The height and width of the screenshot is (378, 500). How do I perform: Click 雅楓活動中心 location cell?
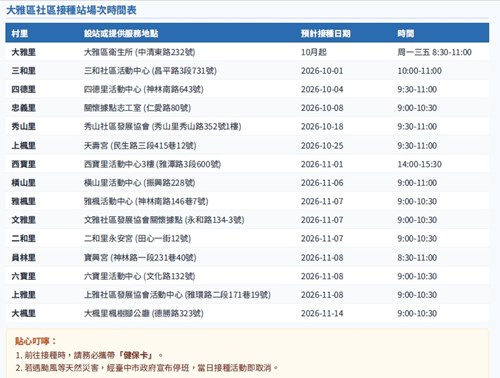pos(146,201)
